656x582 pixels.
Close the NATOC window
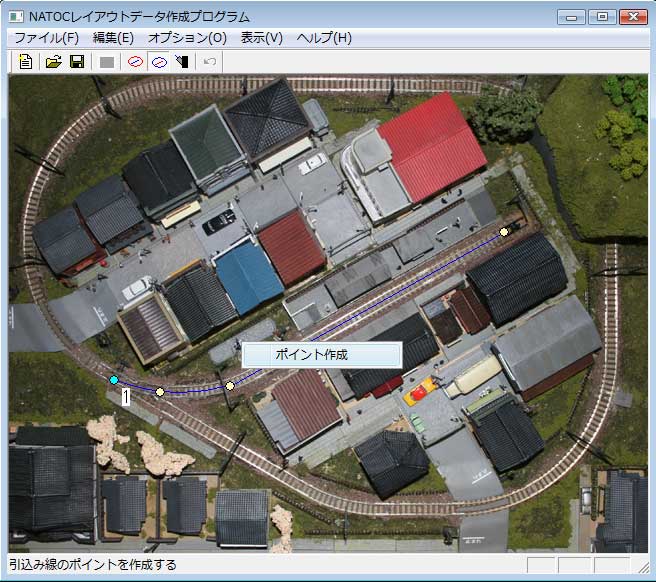pyautogui.click(x=633, y=17)
